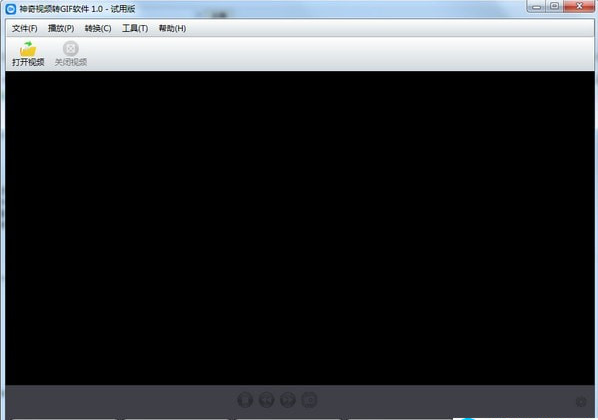Rewind the video using the backward button
This screenshot has height=420, width=598.
[x=266, y=400]
